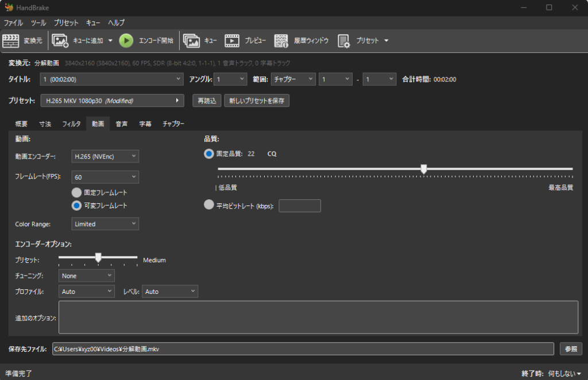The width and height of the screenshot is (588, 380).
Task: Switch to the 音声 tab
Action: [121, 124]
